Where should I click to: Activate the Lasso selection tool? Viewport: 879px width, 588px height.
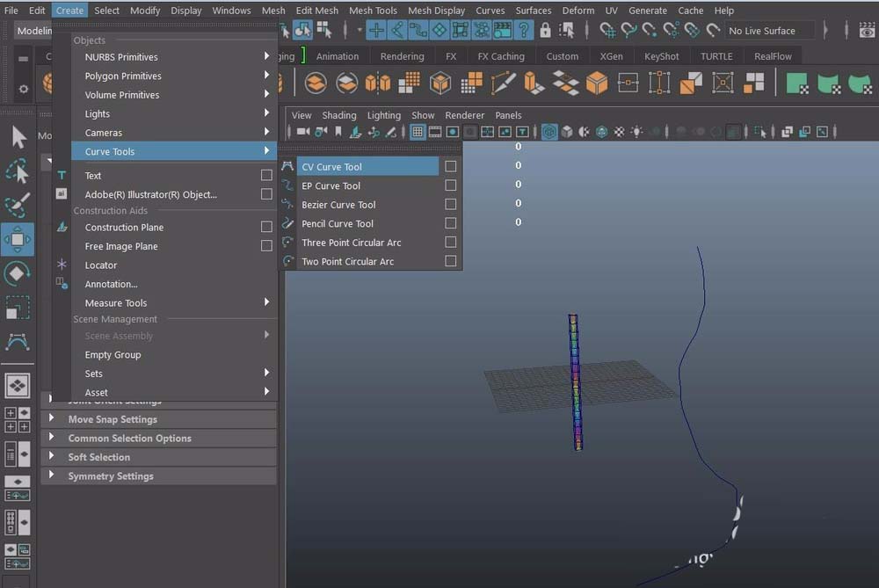click(18, 170)
